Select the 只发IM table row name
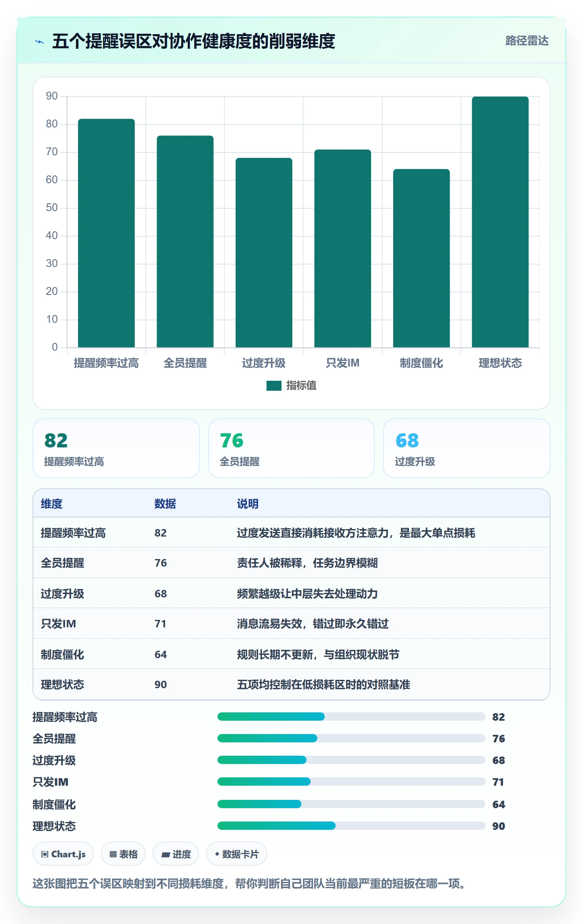 [x=58, y=624]
